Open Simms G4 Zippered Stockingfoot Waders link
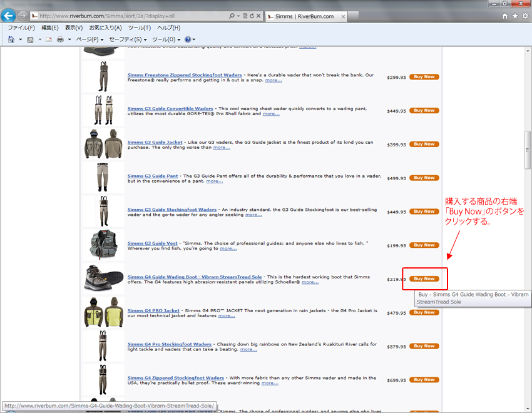 [x=176, y=378]
